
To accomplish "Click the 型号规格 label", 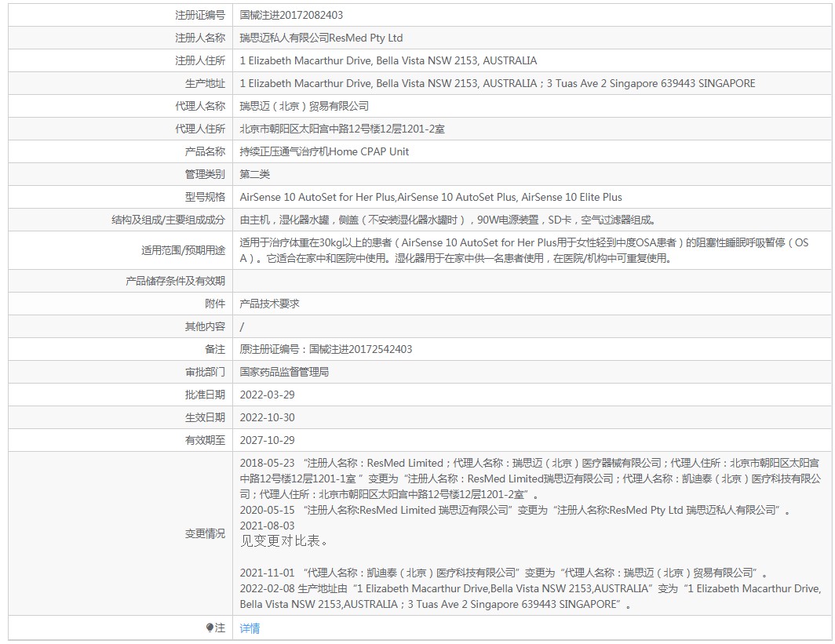I will click(205, 198).
